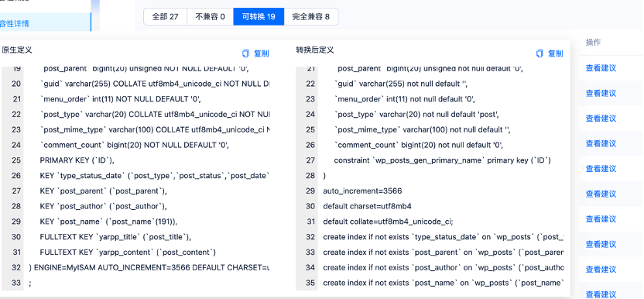This screenshot has width=644, height=299.
Task: Click the constraint `wp_posts_gen_primary_name` line
Action: (442, 160)
